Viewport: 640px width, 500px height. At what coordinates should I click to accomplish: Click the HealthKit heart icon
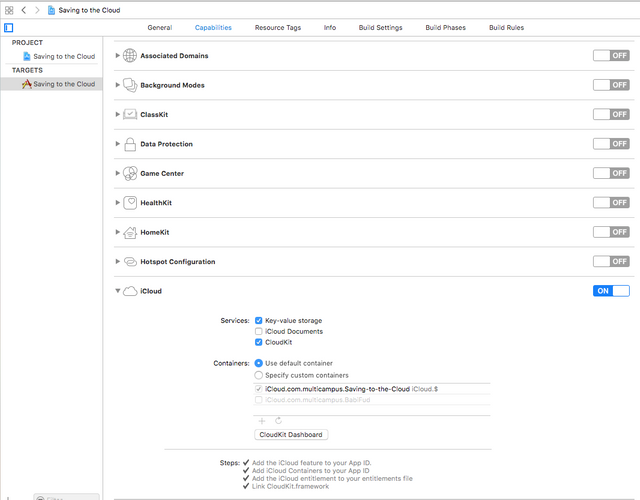130,203
